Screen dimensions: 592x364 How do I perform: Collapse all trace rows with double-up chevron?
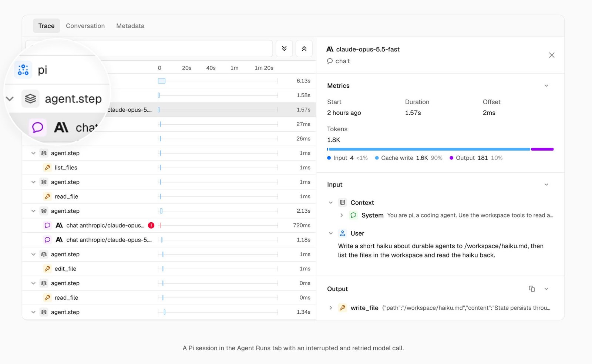(304, 48)
